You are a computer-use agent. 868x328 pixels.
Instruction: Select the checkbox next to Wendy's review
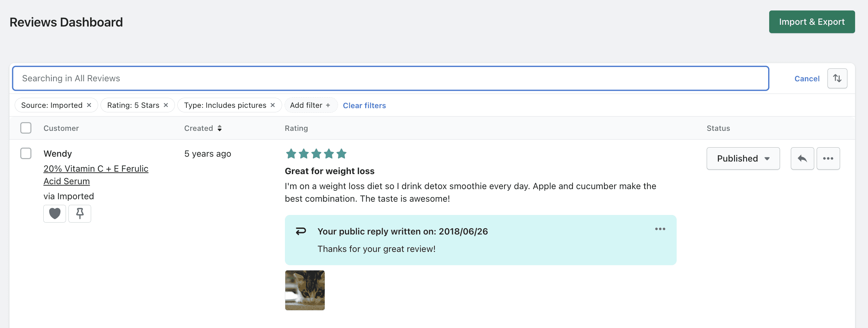(x=26, y=153)
